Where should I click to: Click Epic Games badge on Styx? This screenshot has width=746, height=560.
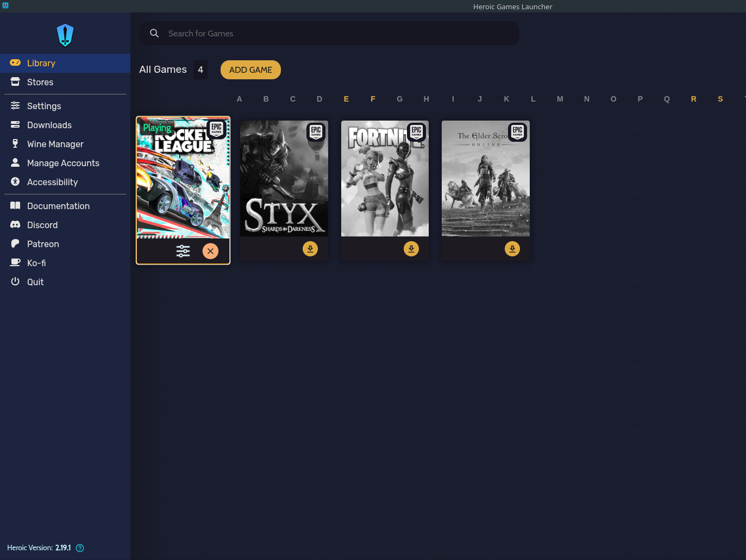click(x=316, y=132)
